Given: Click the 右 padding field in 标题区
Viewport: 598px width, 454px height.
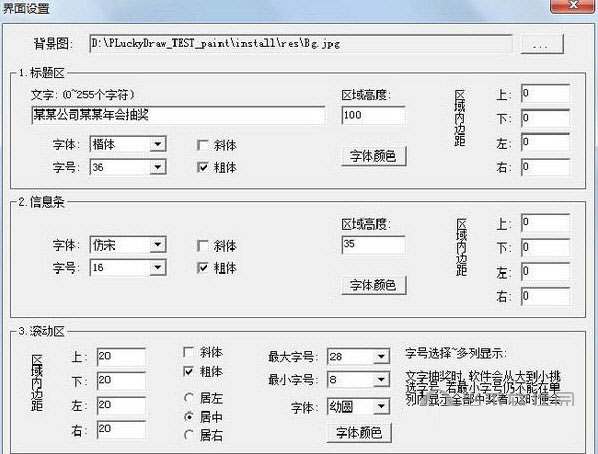Looking at the screenshot, I should click(x=545, y=167).
